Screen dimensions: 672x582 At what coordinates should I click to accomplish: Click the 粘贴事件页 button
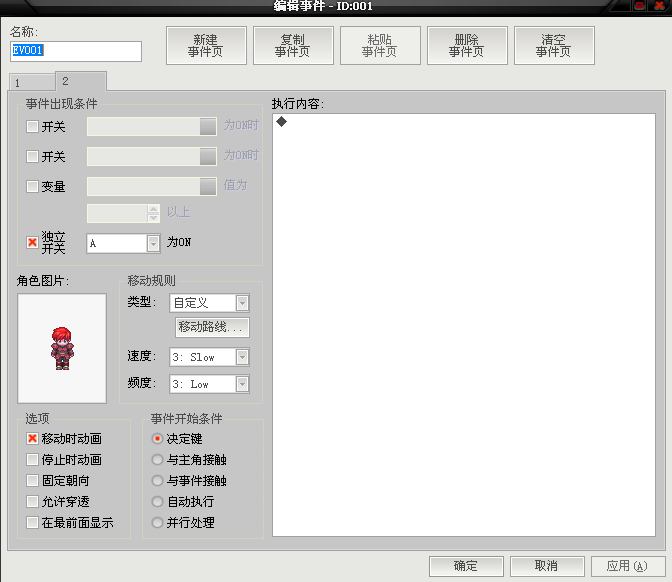coord(380,45)
